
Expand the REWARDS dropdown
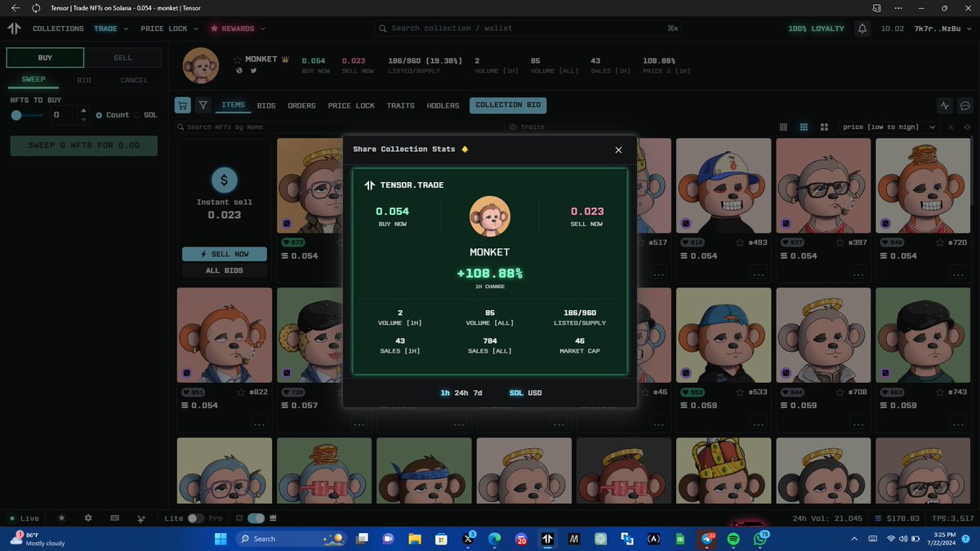tap(238, 29)
